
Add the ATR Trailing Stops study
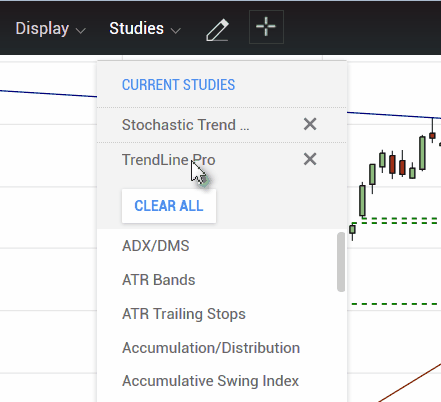(x=184, y=314)
